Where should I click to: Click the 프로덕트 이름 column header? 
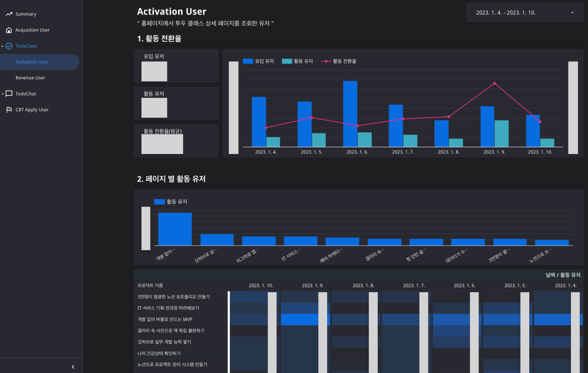tap(150, 285)
